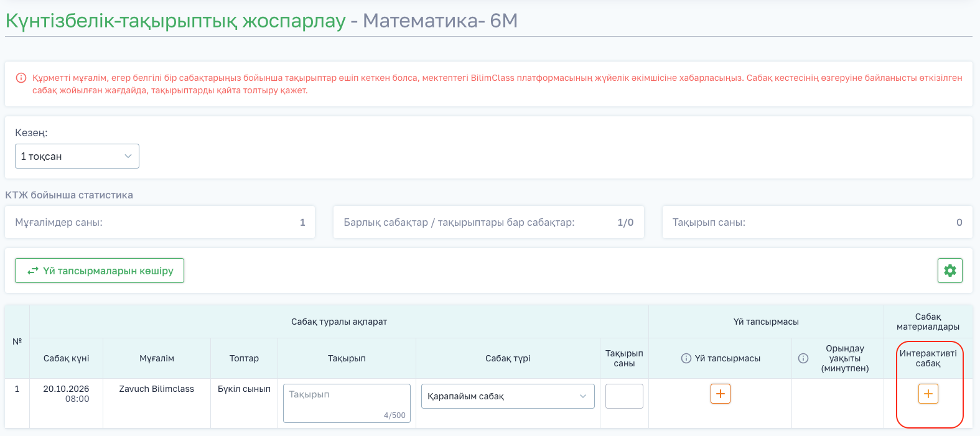Click the 1/0 lessons count value
This screenshot has height=436, width=980.
coord(625,222)
